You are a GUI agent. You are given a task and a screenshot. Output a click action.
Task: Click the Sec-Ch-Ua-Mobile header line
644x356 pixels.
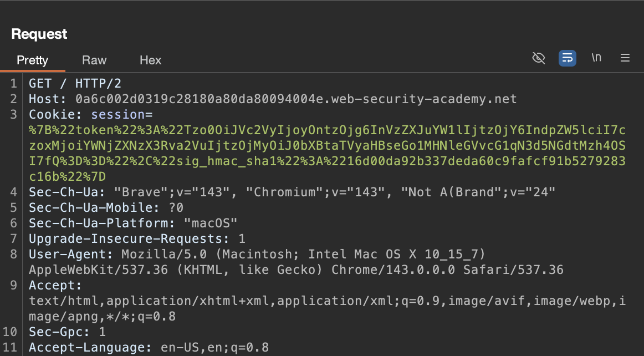[x=106, y=208]
